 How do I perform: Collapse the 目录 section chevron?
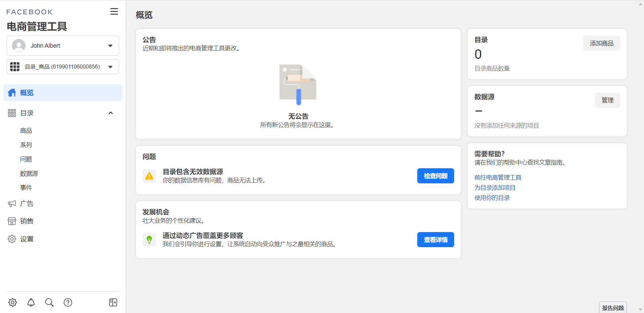[111, 113]
